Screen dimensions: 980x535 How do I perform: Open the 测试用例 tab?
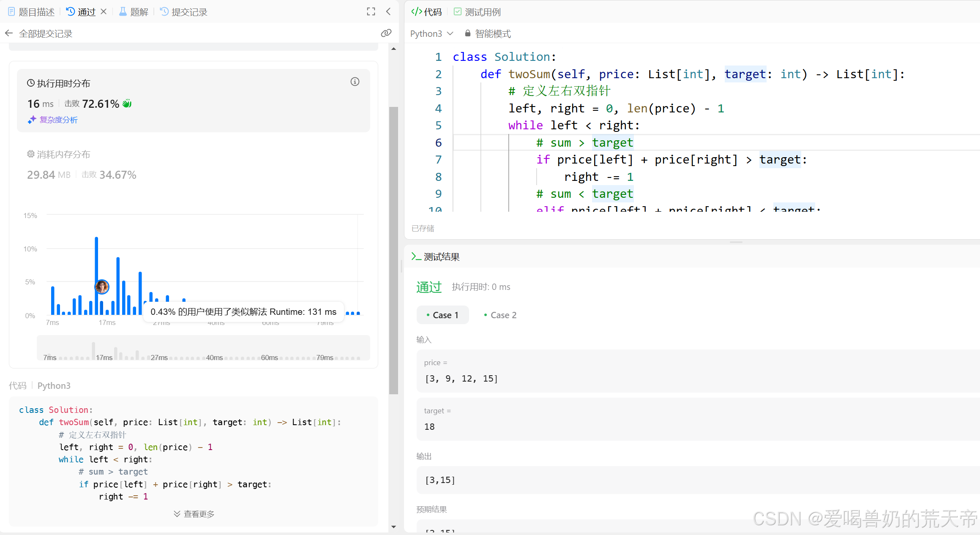tap(477, 12)
